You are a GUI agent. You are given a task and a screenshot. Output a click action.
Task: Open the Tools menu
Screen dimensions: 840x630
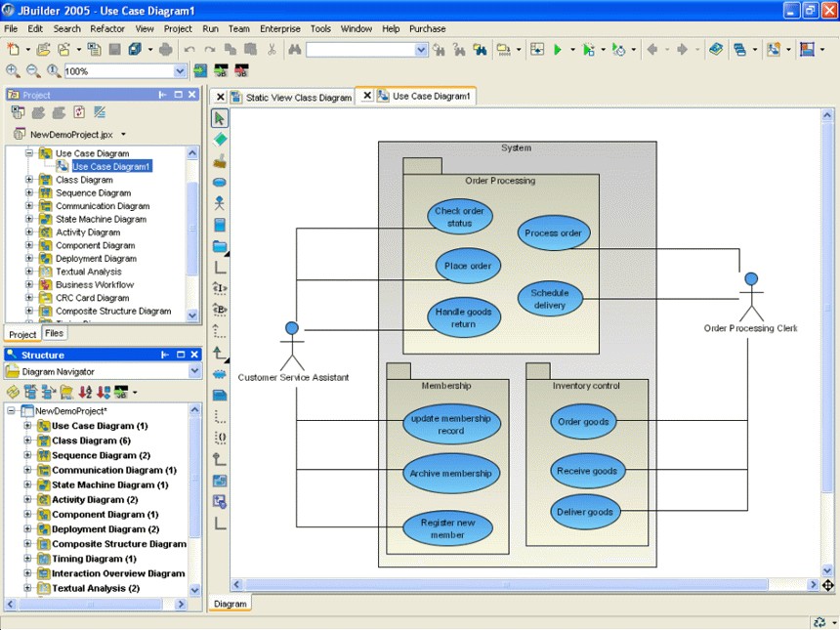[x=320, y=29]
